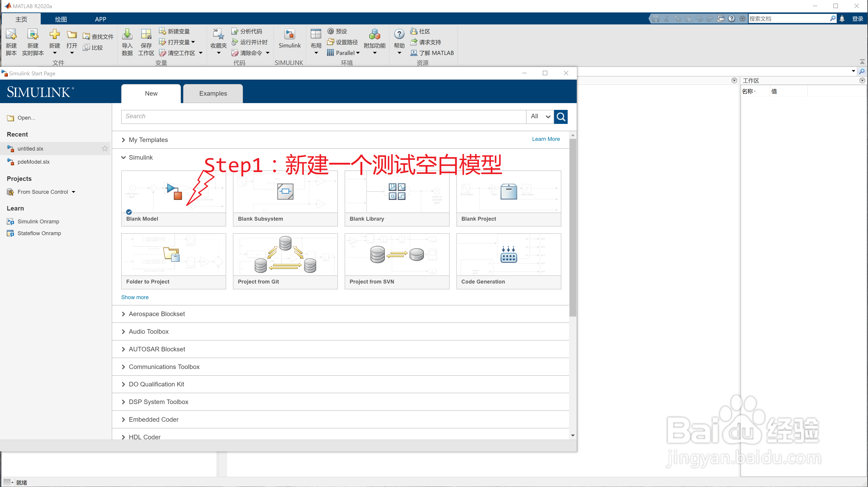The width and height of the screenshot is (868, 487).
Task: Click the star next to untitled.slx
Action: pos(105,149)
